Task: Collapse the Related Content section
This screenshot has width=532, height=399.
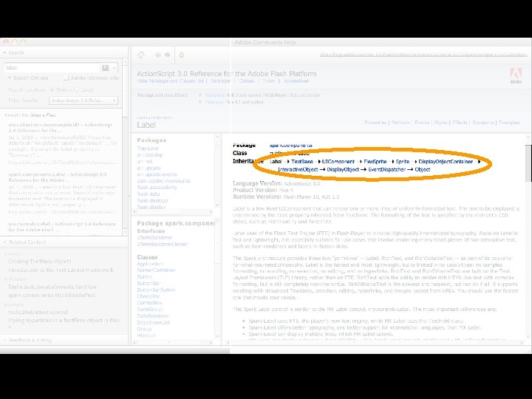Action: pos(4,242)
